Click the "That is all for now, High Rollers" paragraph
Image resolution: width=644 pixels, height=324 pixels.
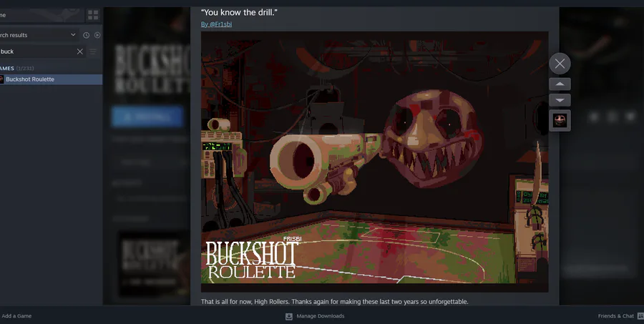pos(334,301)
